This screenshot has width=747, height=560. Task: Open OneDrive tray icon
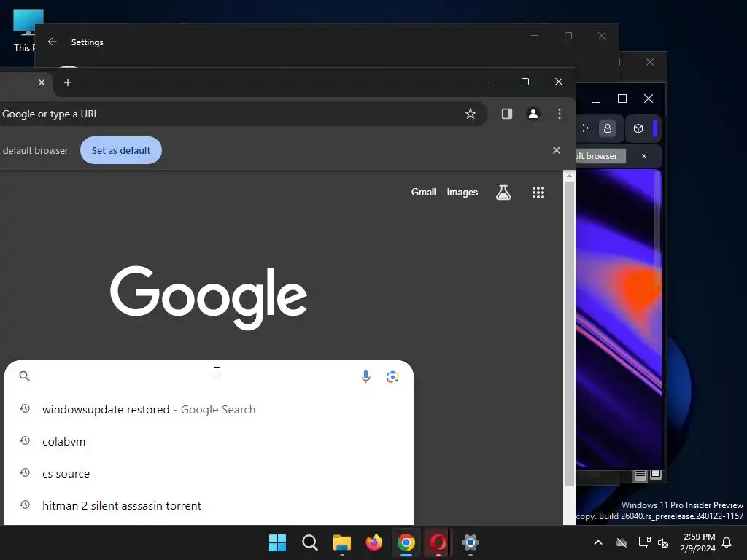click(x=622, y=542)
